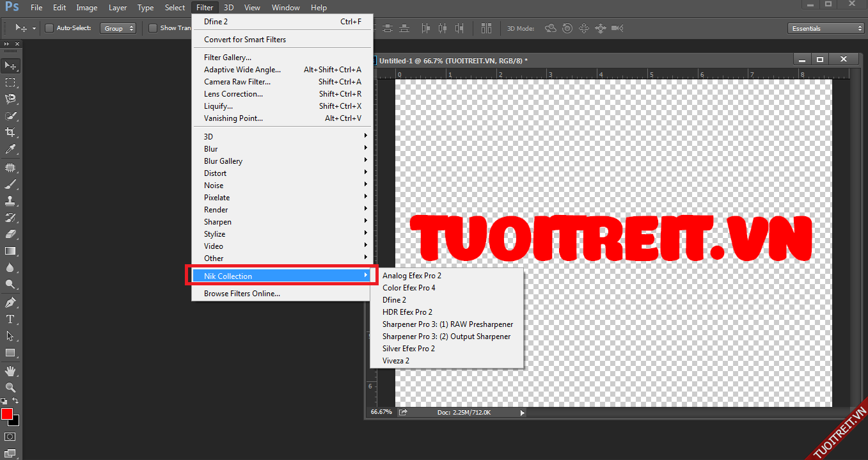
Task: Open the Group dropdown in options bar
Action: (118, 28)
